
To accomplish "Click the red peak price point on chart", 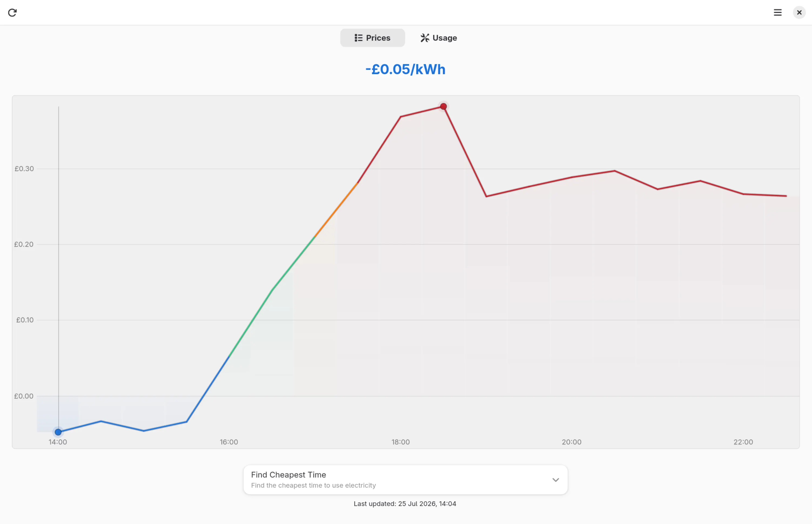I will [444, 106].
